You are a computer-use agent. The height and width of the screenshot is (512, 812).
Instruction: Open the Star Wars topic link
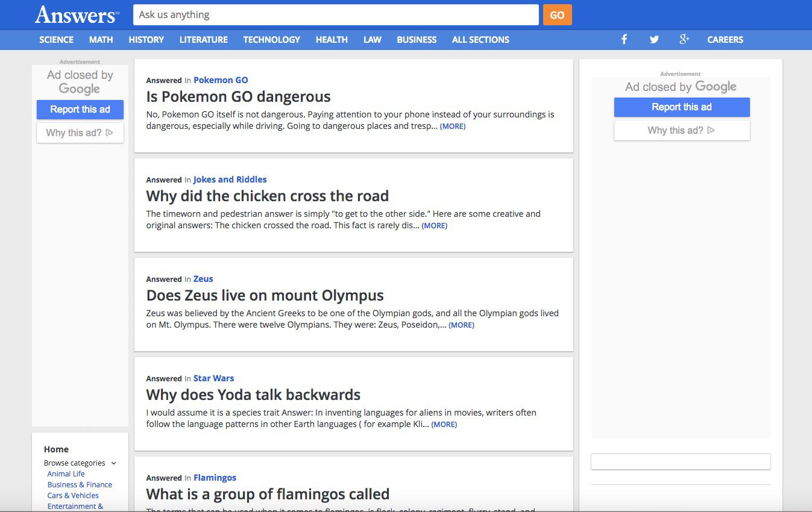[214, 378]
